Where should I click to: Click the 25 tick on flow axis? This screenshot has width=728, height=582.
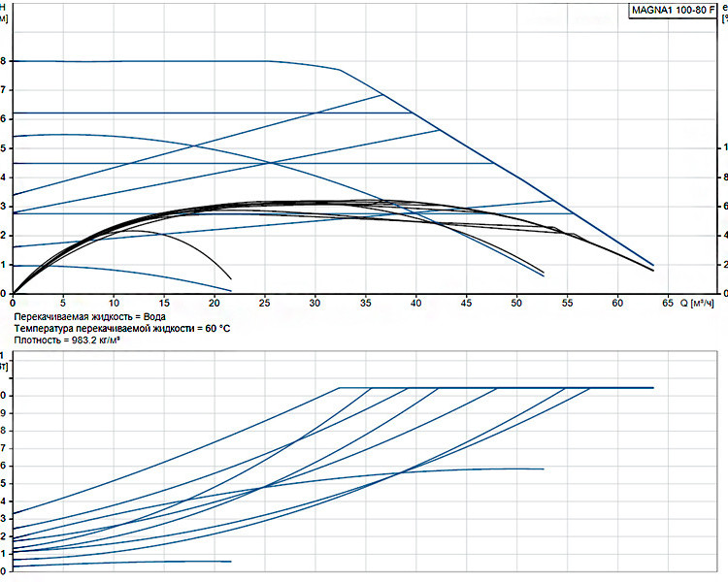(265, 303)
